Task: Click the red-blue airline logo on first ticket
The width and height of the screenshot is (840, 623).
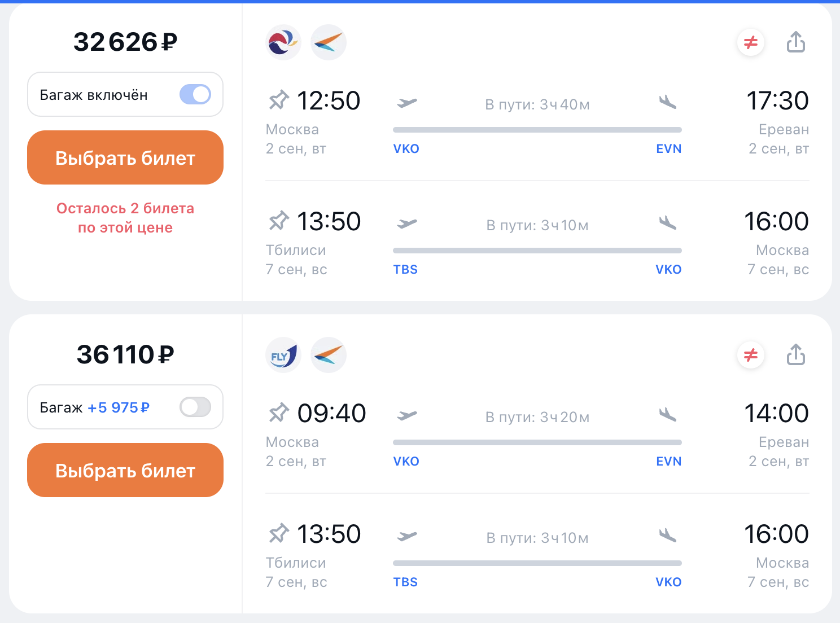Action: click(x=283, y=42)
